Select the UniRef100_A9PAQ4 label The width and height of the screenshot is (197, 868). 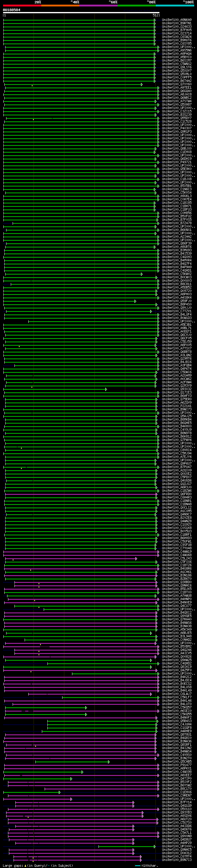click(x=176, y=54)
